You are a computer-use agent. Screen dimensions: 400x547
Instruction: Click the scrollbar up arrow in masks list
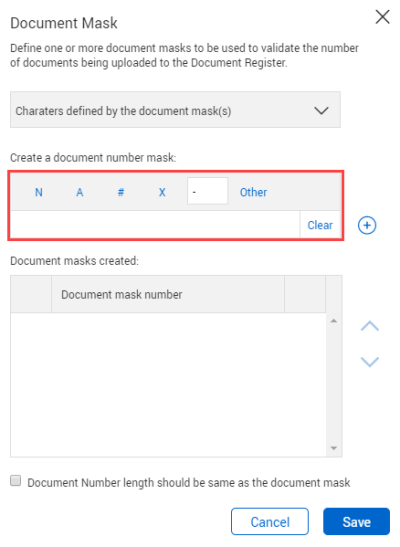pos(334,321)
